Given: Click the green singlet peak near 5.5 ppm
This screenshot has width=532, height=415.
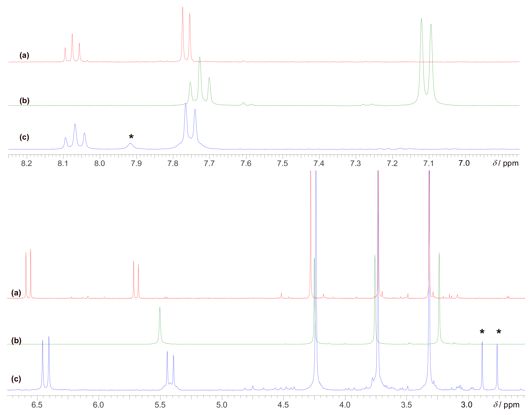Looking at the screenshot, I should pos(160,324).
